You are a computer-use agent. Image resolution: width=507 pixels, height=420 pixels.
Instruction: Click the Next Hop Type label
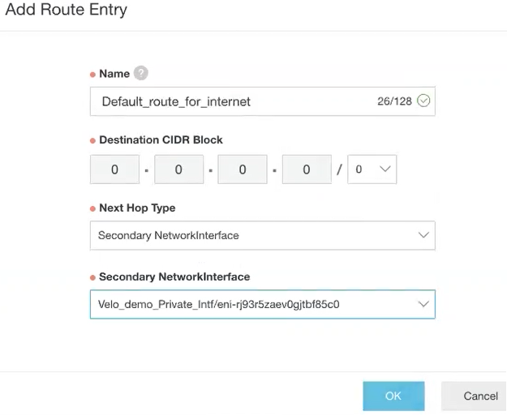tap(137, 208)
